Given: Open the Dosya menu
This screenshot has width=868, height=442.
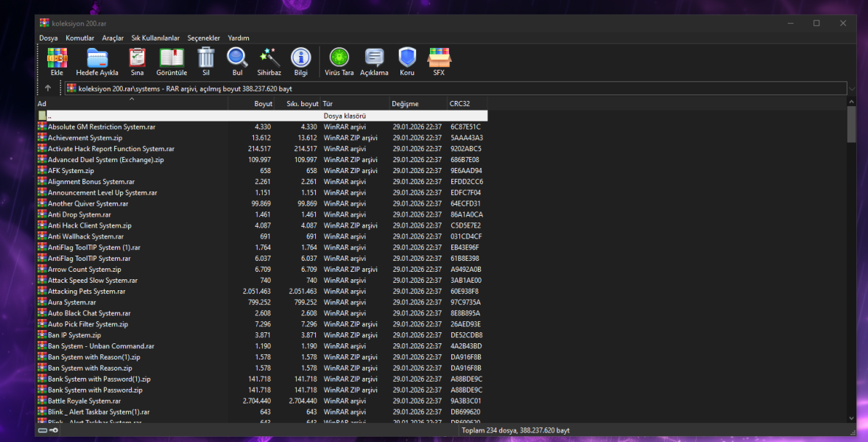Looking at the screenshot, I should (49, 38).
